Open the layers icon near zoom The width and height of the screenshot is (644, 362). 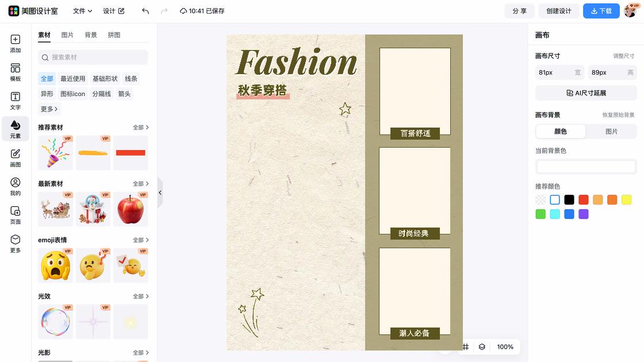click(482, 347)
